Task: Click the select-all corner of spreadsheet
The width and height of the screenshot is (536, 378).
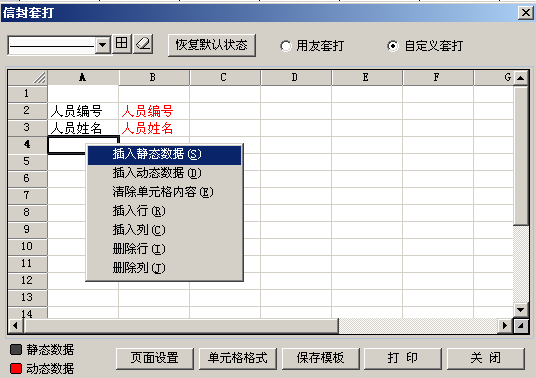Action: click(x=28, y=78)
